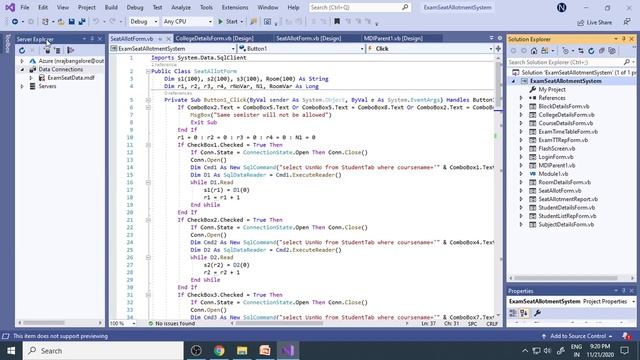Collapse the Data Connections node

click(22, 69)
